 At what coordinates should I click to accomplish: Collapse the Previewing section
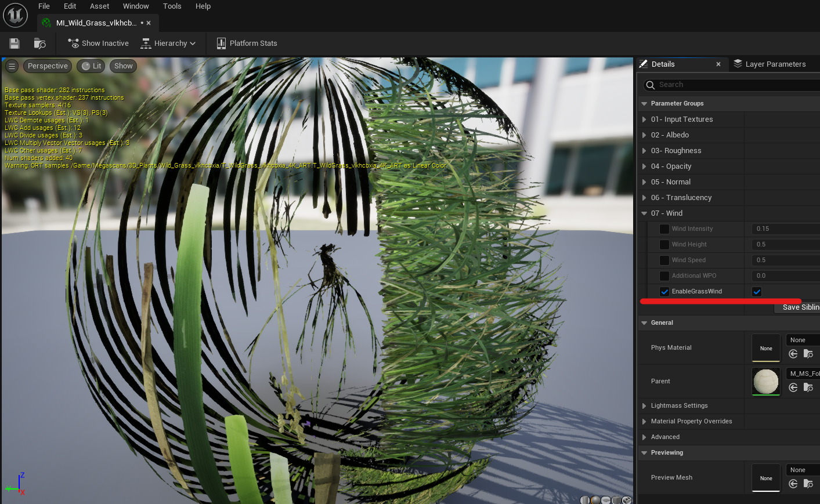tap(644, 453)
